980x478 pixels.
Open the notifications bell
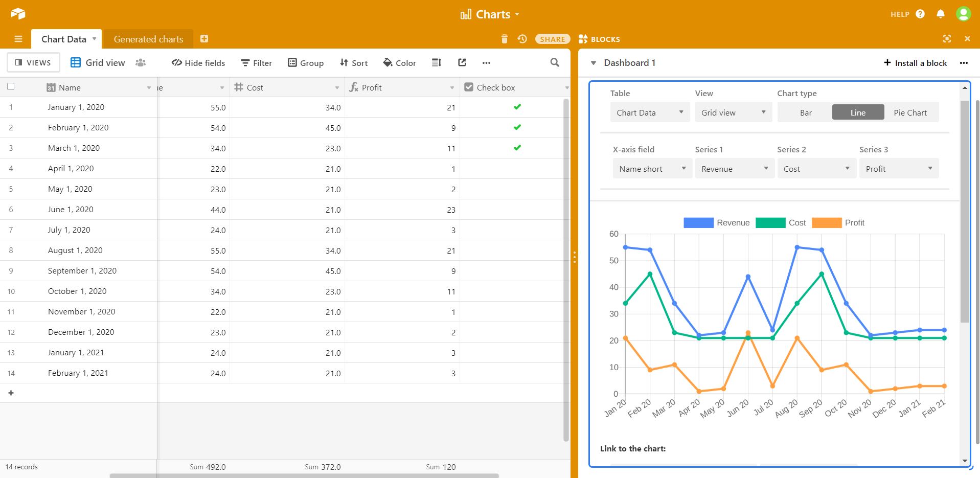tap(941, 14)
